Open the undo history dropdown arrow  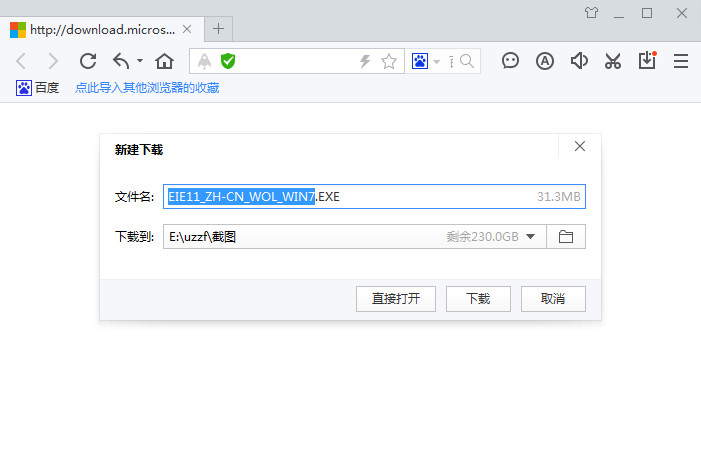(140, 60)
